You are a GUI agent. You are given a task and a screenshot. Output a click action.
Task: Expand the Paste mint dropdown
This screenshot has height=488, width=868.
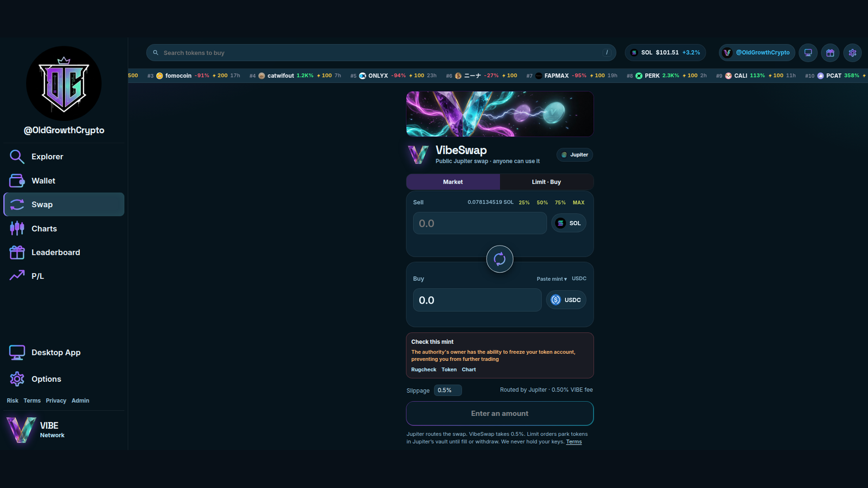[552, 279]
